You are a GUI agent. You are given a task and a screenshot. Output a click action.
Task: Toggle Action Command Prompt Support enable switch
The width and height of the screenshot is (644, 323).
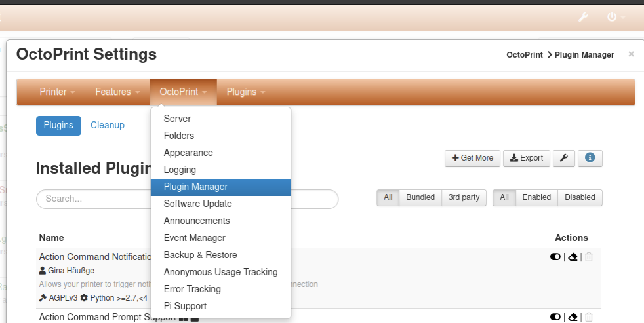click(x=555, y=317)
